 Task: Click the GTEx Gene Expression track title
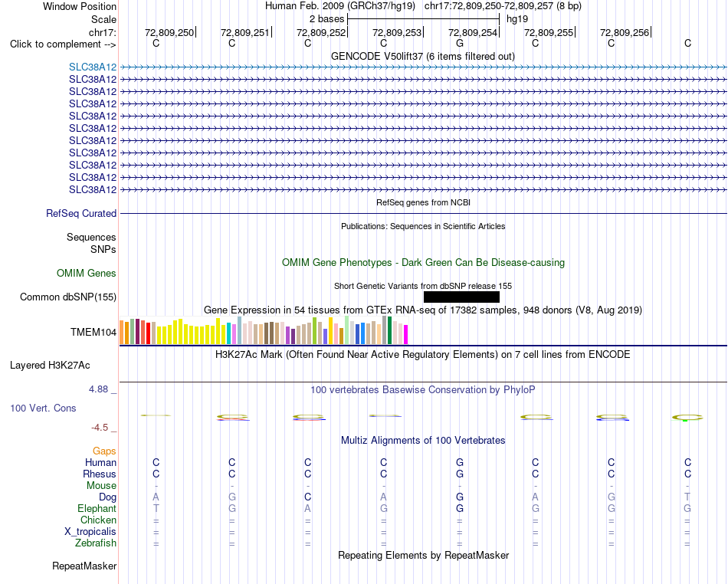[x=422, y=310]
